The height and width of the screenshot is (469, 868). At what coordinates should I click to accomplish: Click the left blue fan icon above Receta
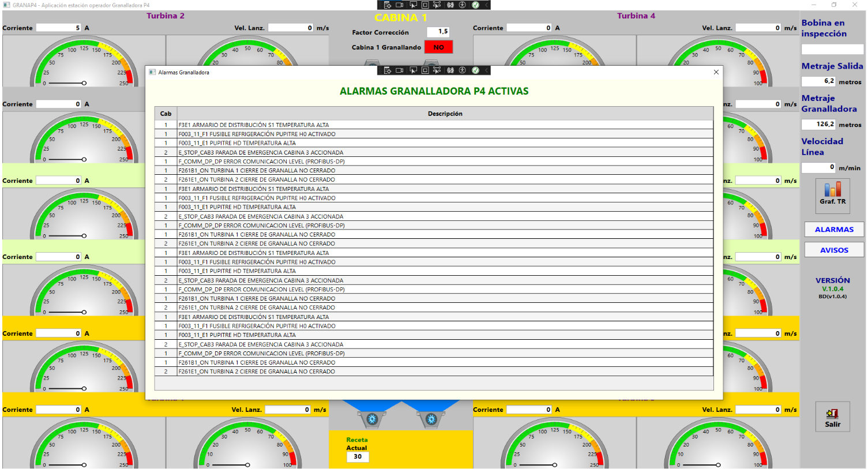pos(372,419)
